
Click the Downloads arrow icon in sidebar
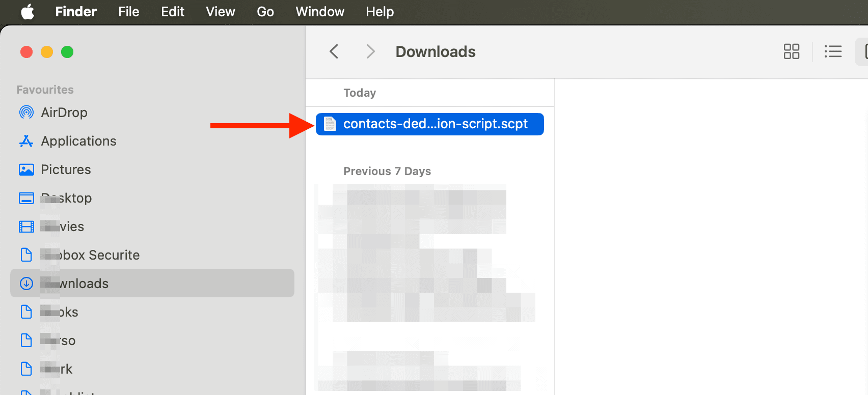26,284
